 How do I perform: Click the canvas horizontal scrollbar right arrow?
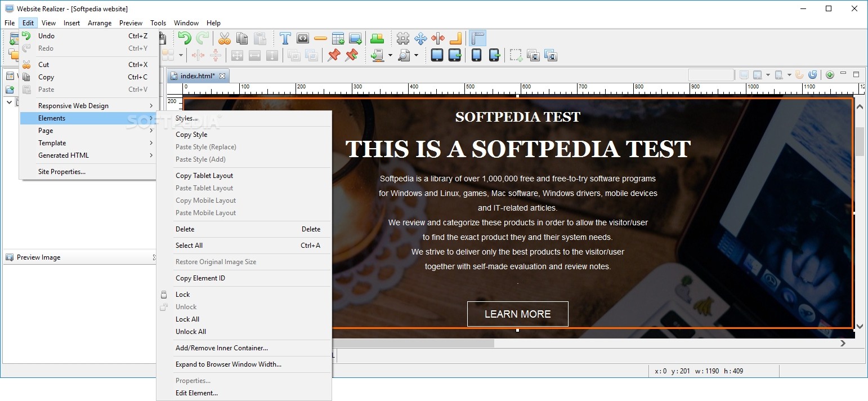(x=843, y=343)
